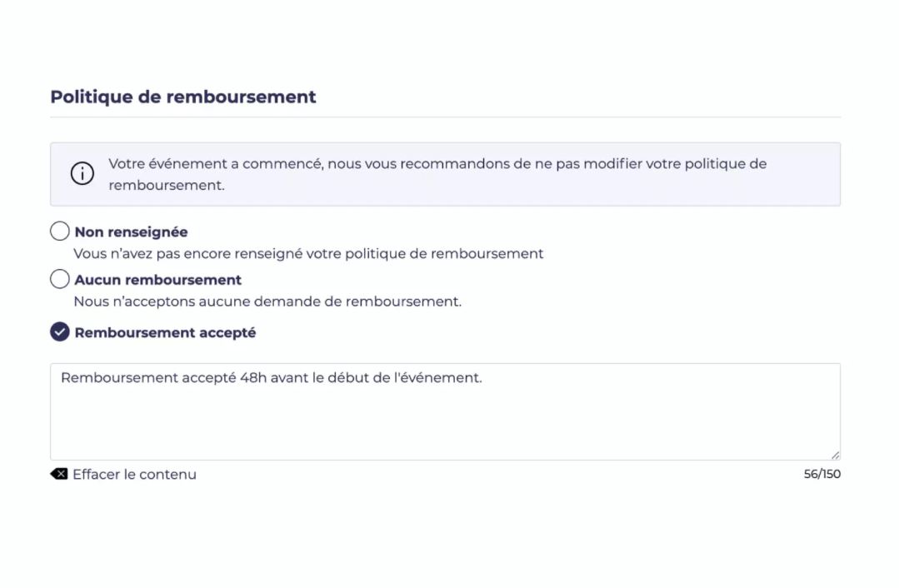
Task: Select the Aucun remboursement radio button
Action: [x=60, y=279]
